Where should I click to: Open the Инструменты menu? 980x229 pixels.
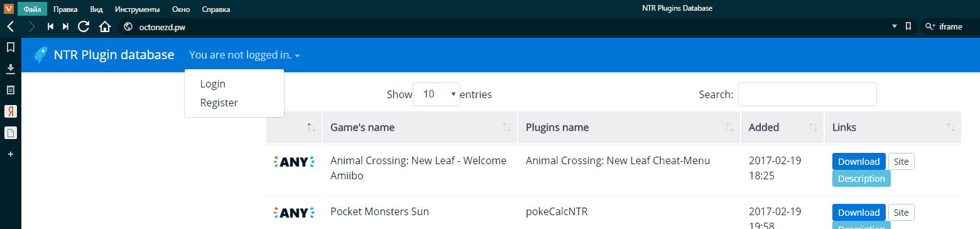[x=138, y=9]
